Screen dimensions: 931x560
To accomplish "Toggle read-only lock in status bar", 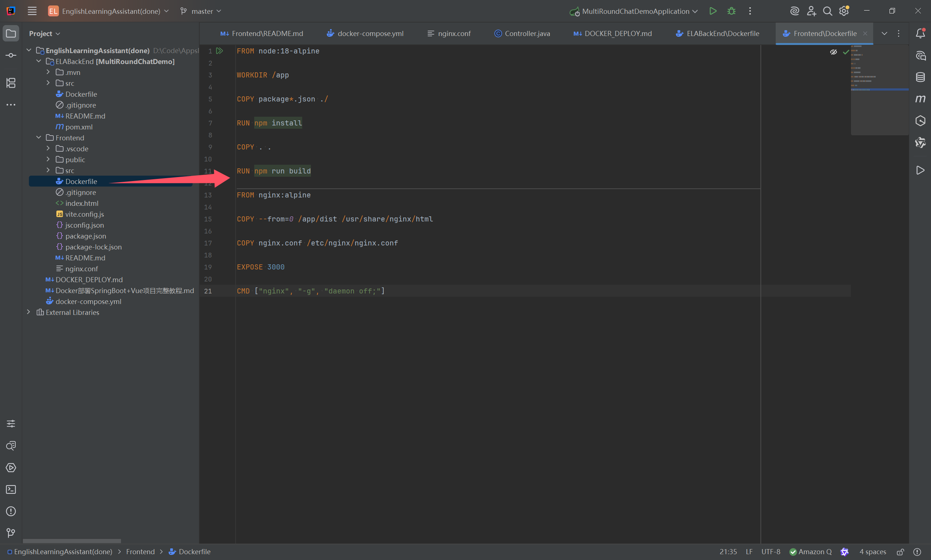I will click(x=900, y=552).
